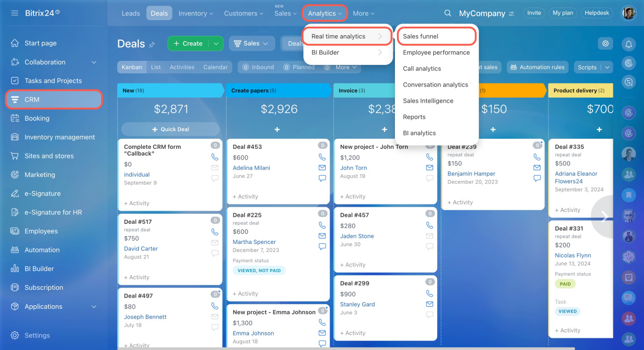Click the counter badge on Deal #517
This screenshot has width=644, height=350.
(x=215, y=220)
